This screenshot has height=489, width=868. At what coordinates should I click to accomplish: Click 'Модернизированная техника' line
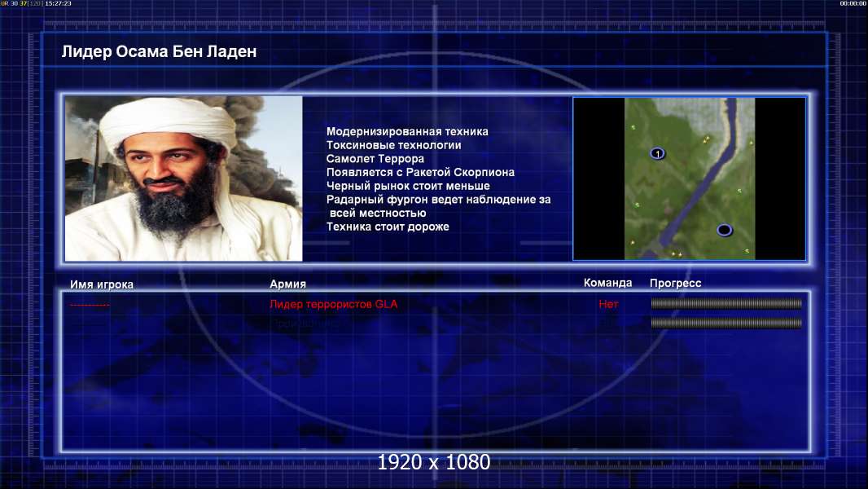pos(407,131)
